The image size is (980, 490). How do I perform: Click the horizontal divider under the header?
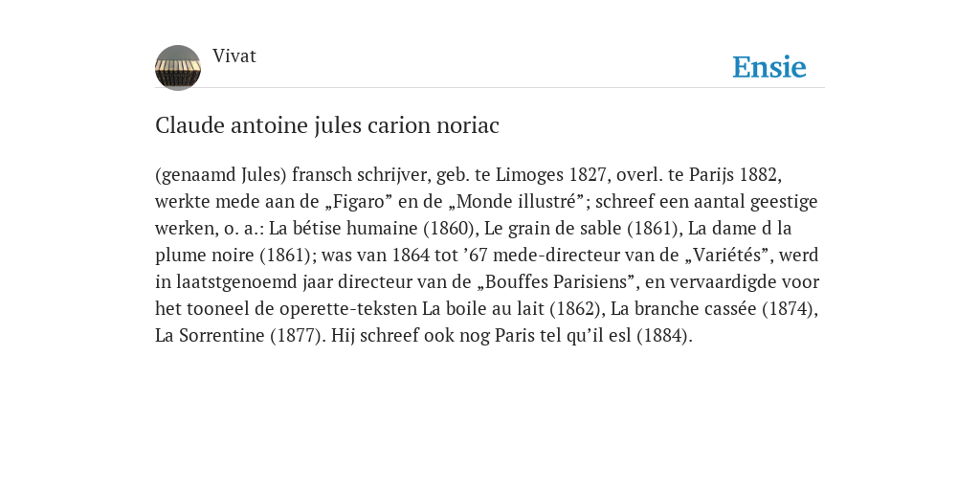[x=490, y=87]
